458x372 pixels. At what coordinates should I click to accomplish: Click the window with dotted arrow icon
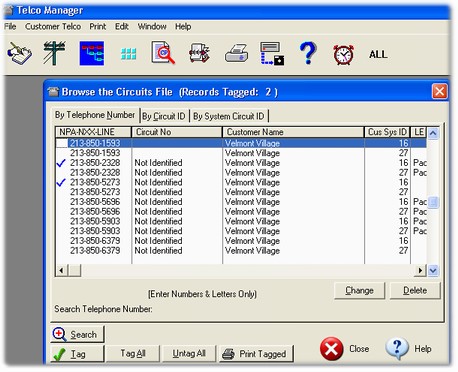pos(272,53)
